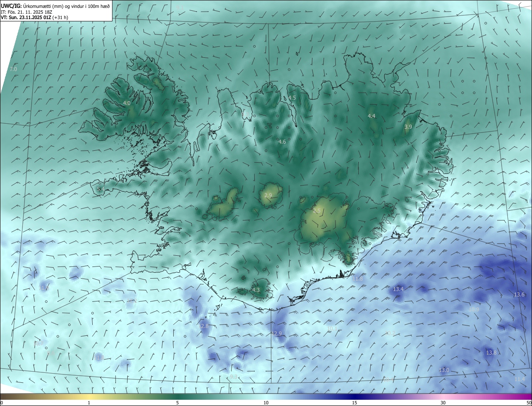Click the 11.8 value off the southeast coast
Screen dimensions: 532x406
(x=357, y=279)
